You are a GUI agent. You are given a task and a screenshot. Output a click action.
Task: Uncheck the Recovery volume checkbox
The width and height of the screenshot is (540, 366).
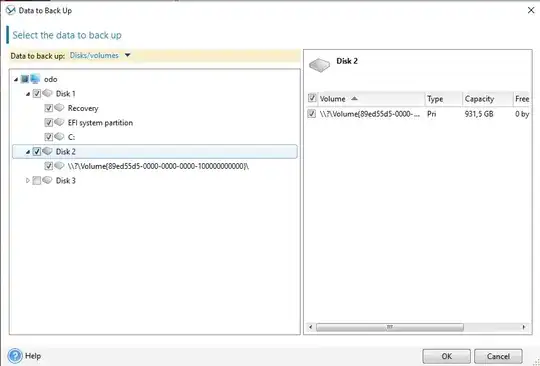[49, 108]
